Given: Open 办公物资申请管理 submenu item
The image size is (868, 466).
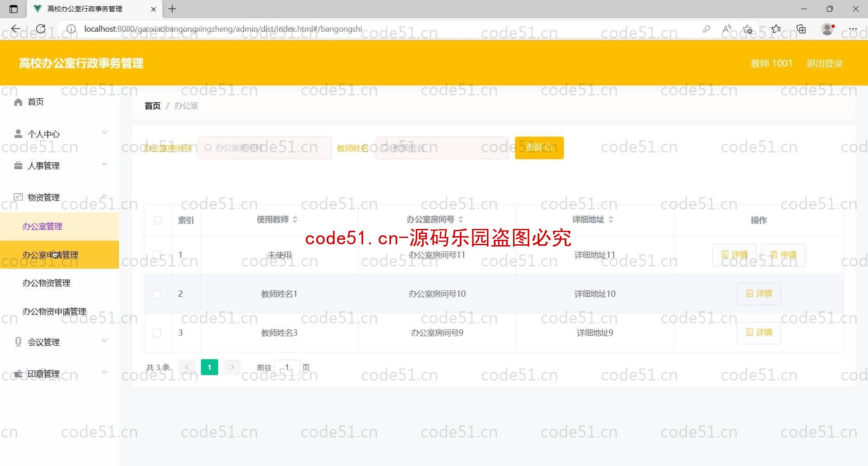Looking at the screenshot, I should pyautogui.click(x=59, y=311).
